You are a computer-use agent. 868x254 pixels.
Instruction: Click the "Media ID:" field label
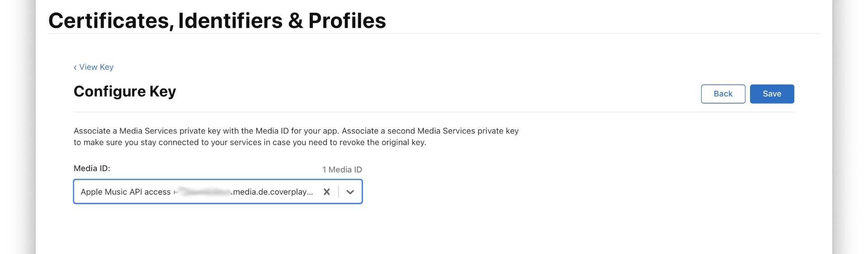92,168
